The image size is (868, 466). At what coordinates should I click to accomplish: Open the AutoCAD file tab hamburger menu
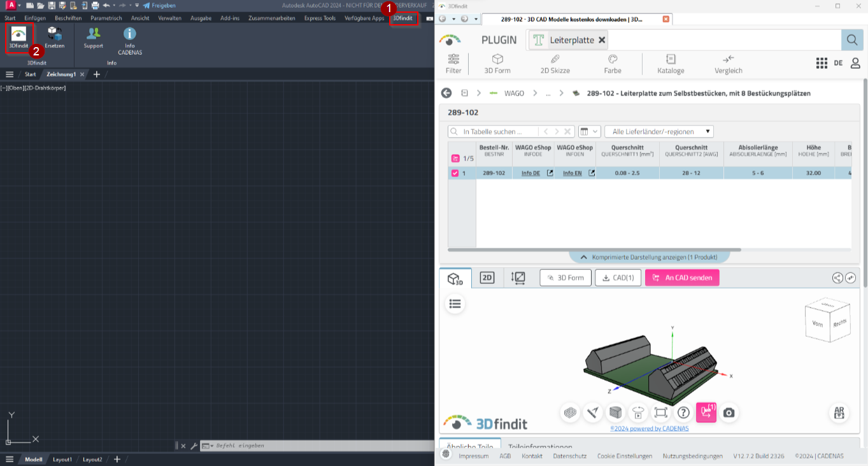tap(10, 74)
